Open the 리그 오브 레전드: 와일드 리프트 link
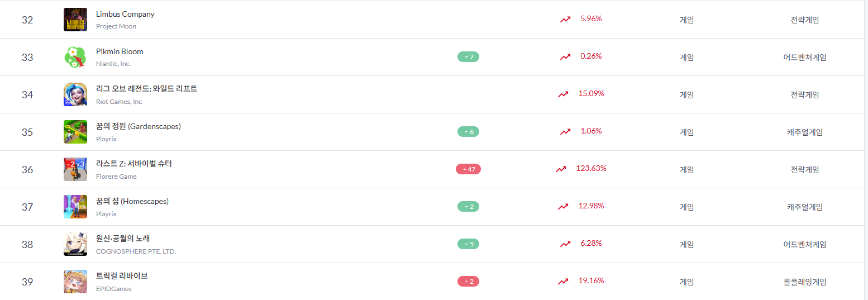 pos(146,89)
